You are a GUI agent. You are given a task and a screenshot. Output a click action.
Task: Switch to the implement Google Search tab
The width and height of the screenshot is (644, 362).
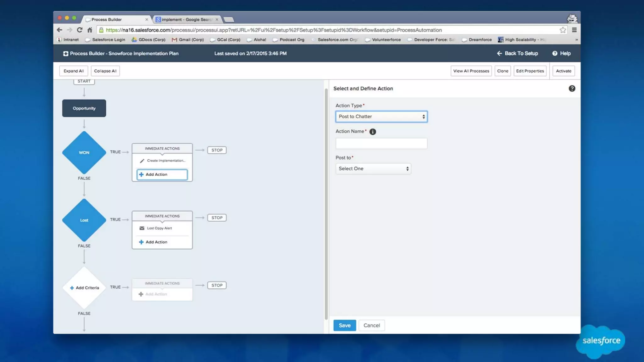point(186,19)
